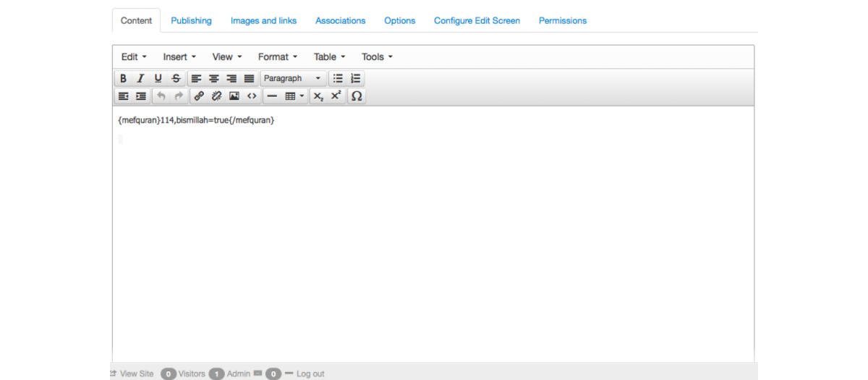
Task: Open the Paragraph format dropdown
Action: (x=292, y=78)
